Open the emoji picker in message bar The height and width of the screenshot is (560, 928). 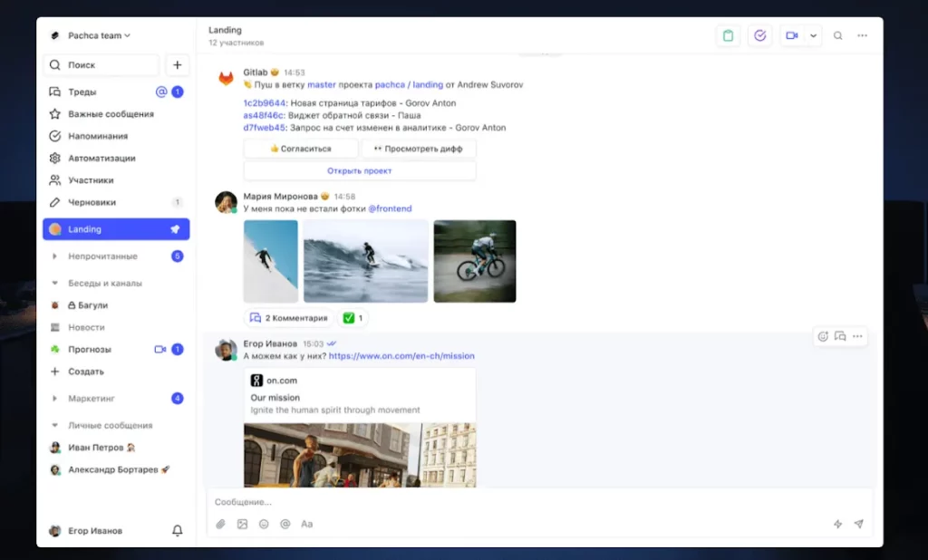point(264,524)
